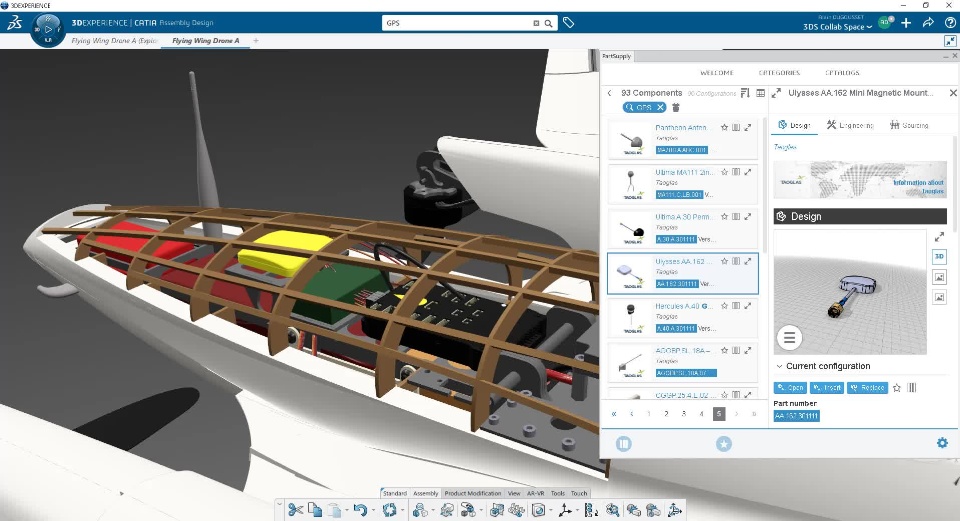This screenshot has height=521, width=960.
Task: Toggle full-screen immersive icon below help
Action: pos(950,41)
